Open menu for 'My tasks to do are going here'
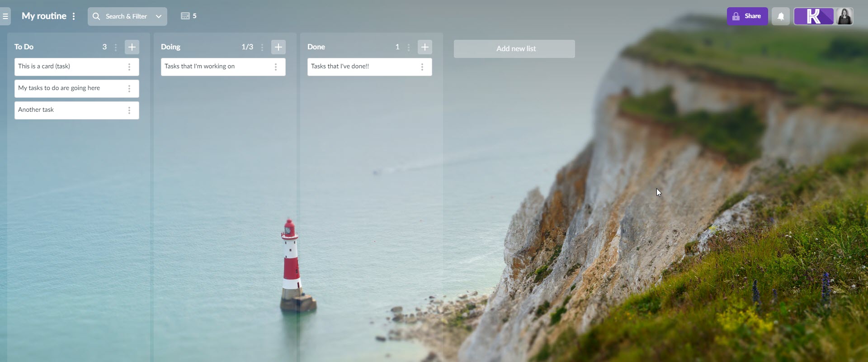The width and height of the screenshot is (868, 362). point(129,89)
